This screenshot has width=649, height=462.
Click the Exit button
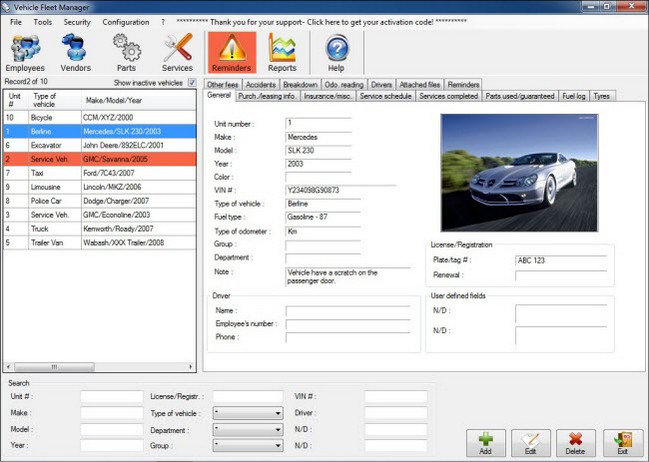click(x=623, y=442)
